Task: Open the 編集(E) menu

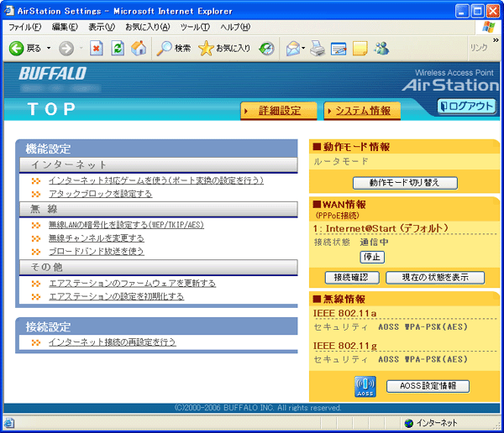Action: (x=65, y=27)
